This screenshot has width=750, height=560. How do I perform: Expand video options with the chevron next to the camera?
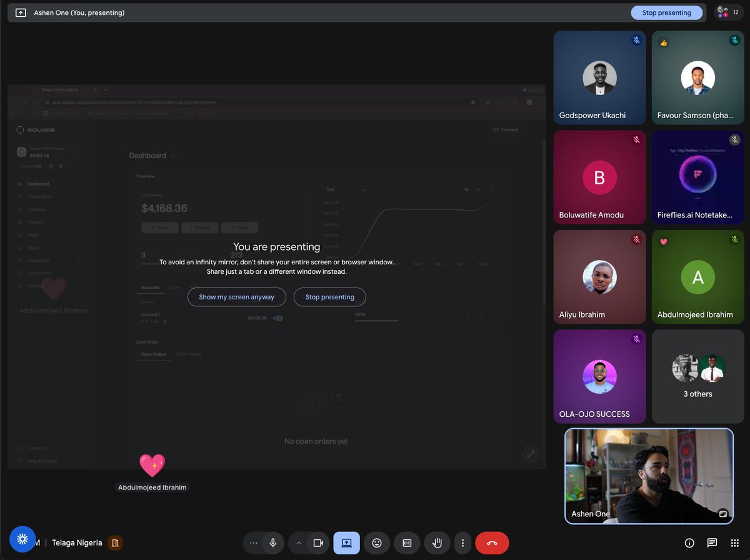299,542
